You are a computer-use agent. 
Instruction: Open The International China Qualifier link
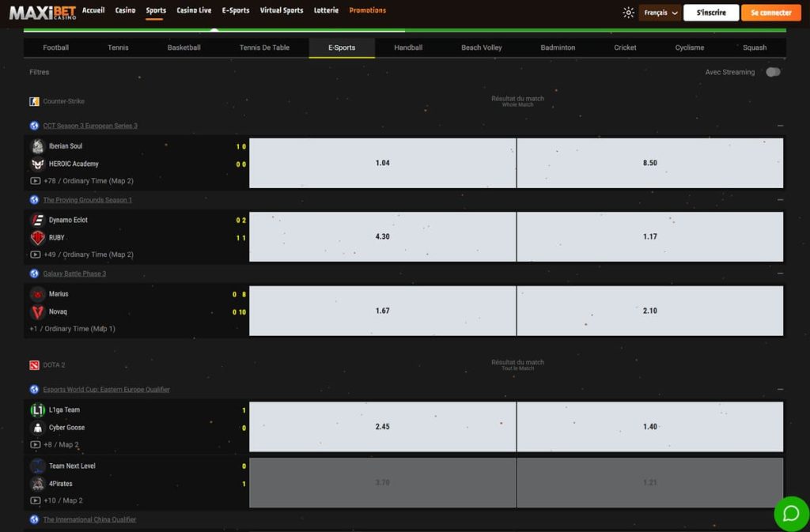[89, 519]
